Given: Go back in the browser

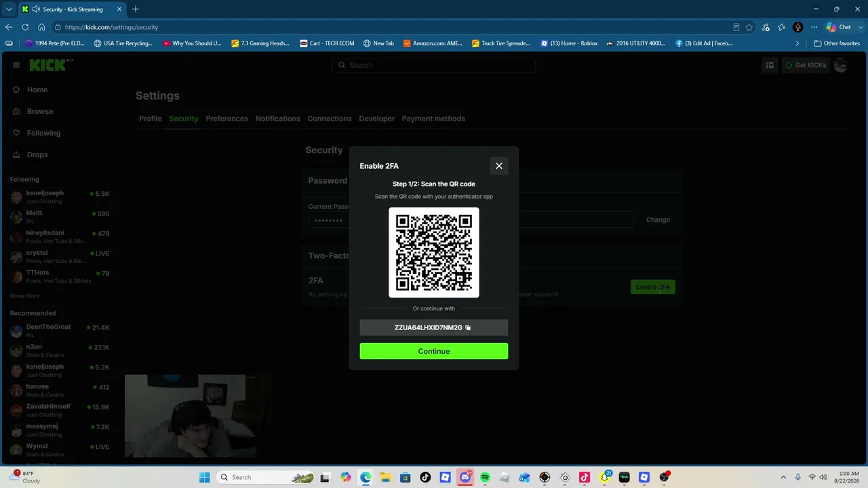Looking at the screenshot, I should click(9, 27).
